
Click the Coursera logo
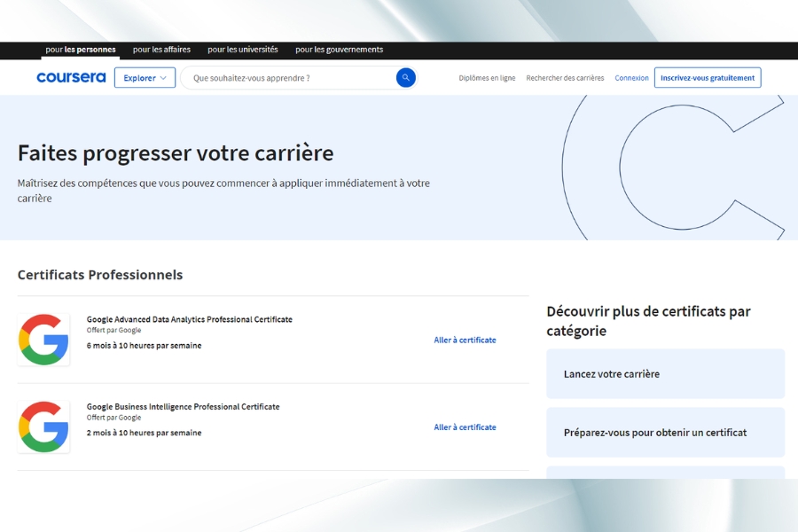click(71, 77)
